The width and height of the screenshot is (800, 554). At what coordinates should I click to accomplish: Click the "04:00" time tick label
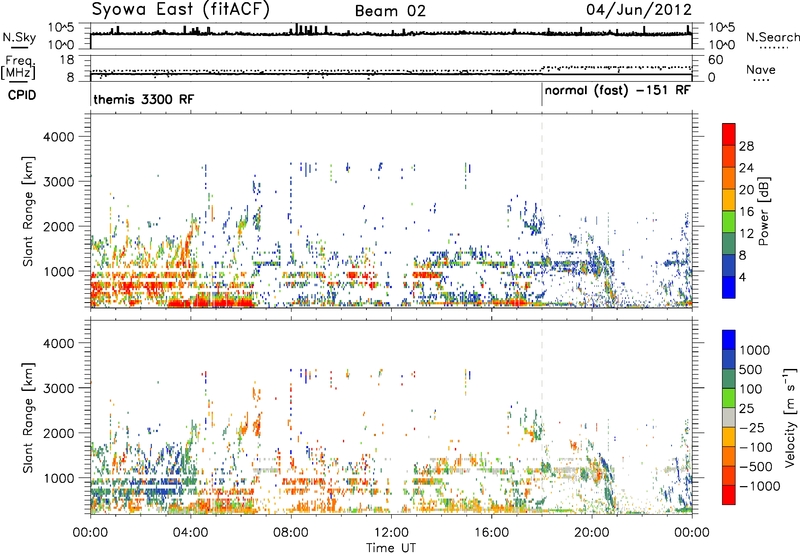coord(191,533)
